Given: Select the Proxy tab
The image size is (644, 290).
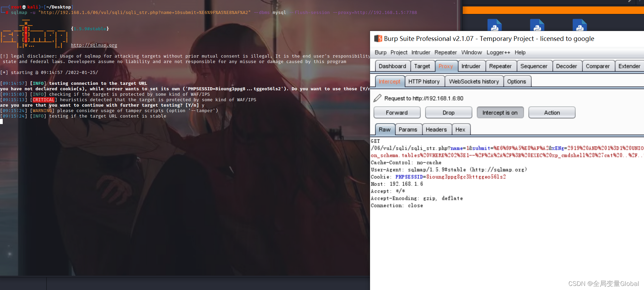Looking at the screenshot, I should point(446,66).
